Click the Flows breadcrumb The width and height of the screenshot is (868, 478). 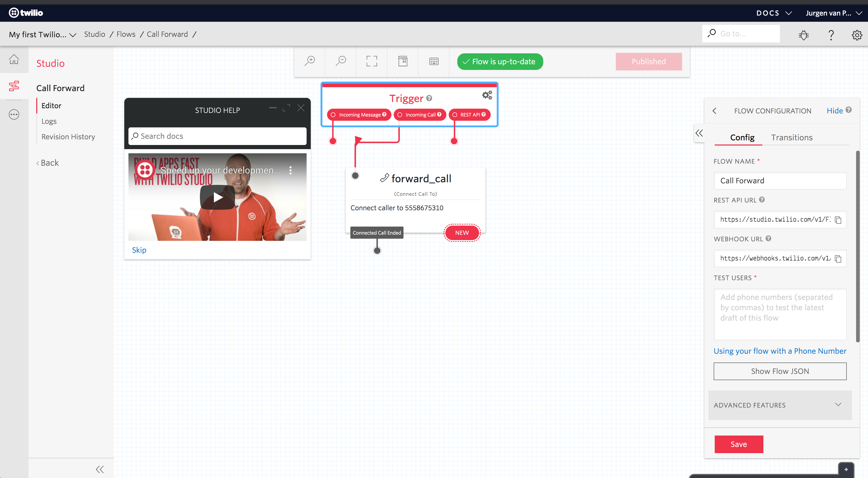pyautogui.click(x=126, y=34)
